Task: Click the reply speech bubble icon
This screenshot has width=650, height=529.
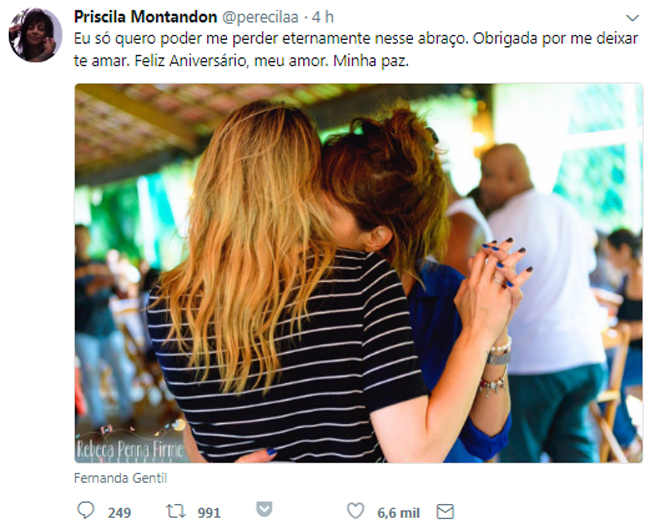Action: (x=86, y=510)
